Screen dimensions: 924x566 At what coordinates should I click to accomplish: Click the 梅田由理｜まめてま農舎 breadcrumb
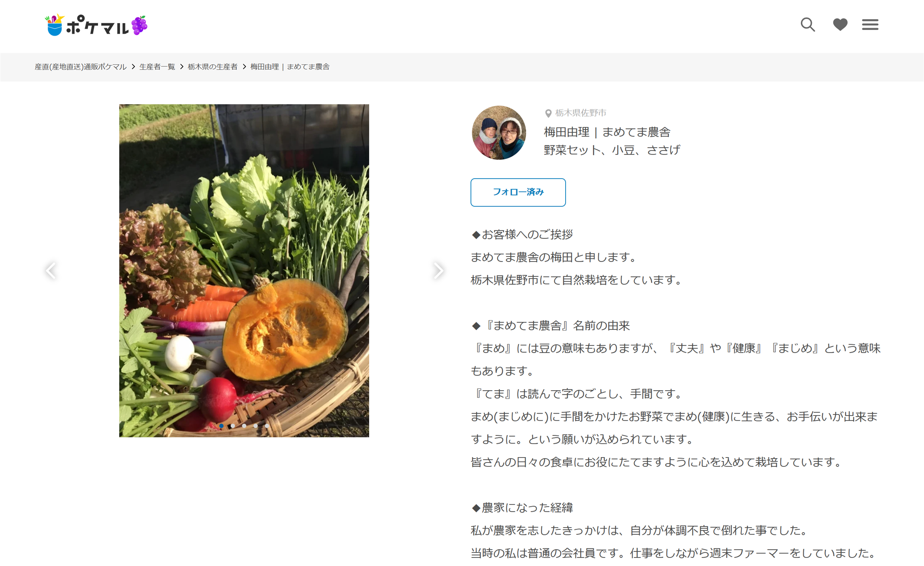tap(290, 67)
